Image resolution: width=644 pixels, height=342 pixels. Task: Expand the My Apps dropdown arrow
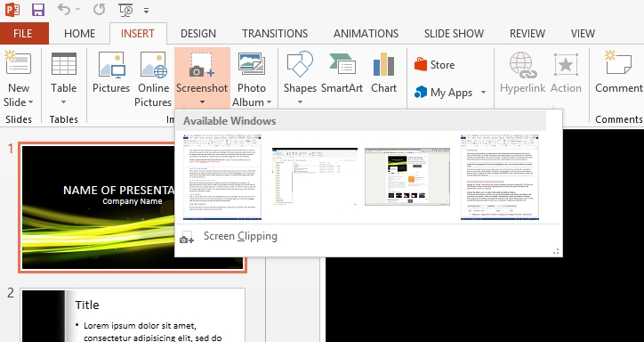coord(483,92)
